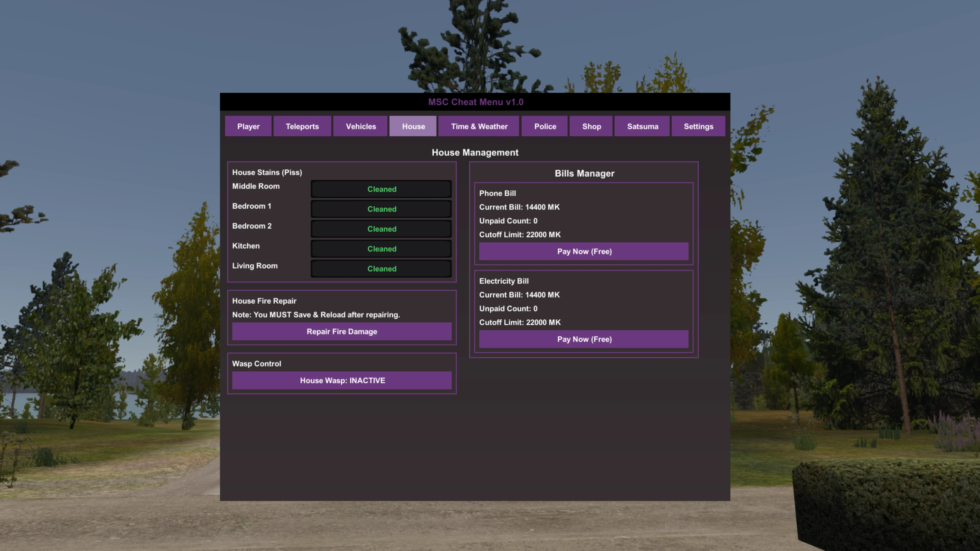Toggle the Middle Room cleaned status
This screenshot has width=980, height=551.
coord(381,189)
